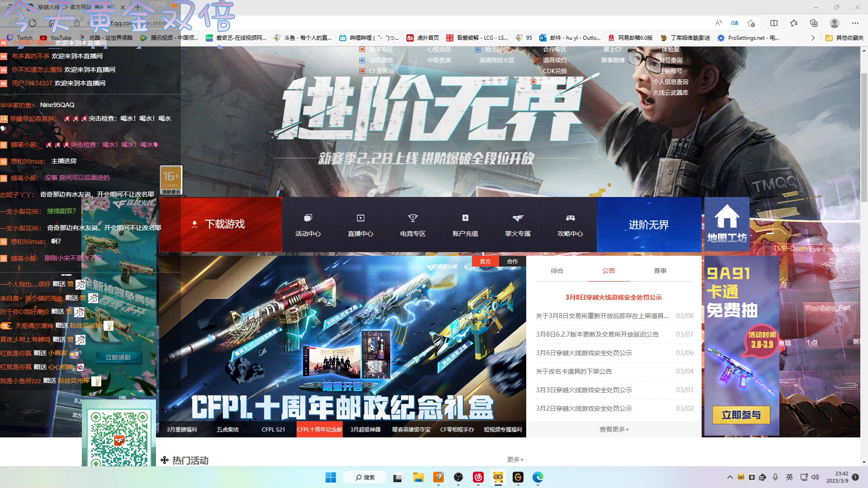The image size is (868, 488).
Task: Open 活动中心 activity center icon
Action: [308, 225]
